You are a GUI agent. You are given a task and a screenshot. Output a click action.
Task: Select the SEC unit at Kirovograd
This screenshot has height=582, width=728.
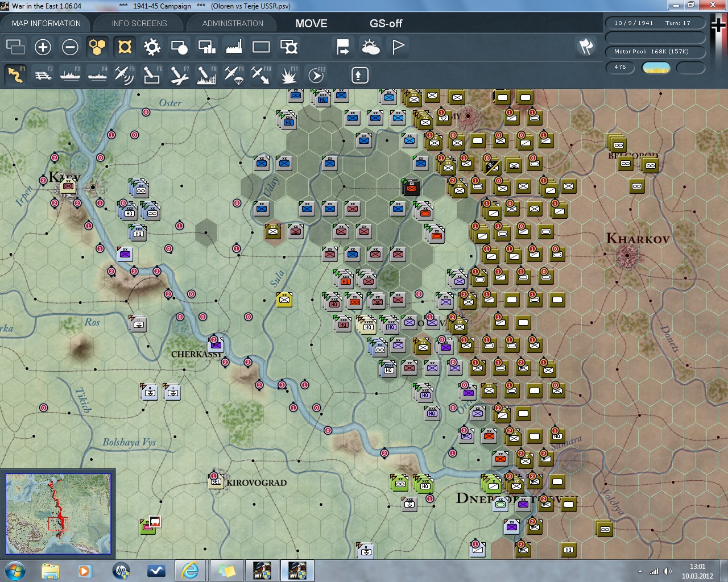pos(216,481)
